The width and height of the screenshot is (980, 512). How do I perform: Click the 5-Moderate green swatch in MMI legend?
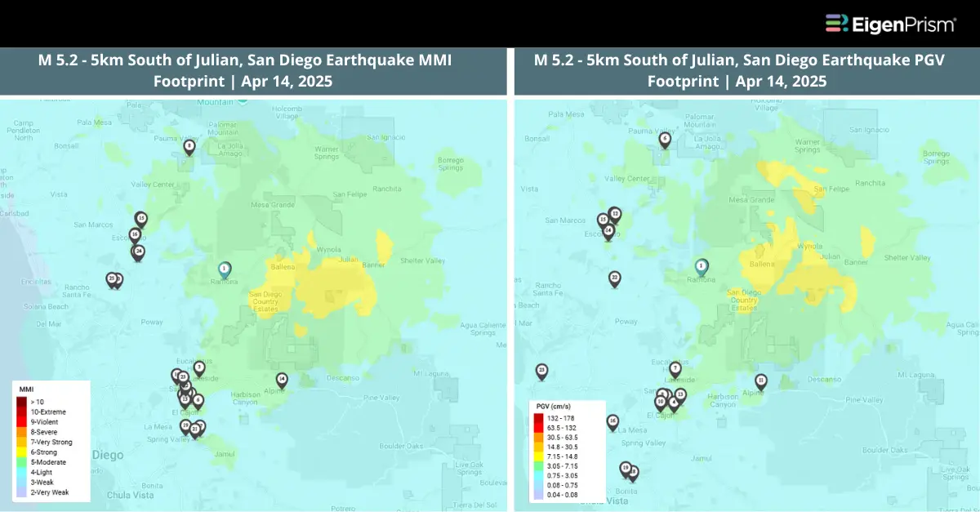click(x=23, y=462)
